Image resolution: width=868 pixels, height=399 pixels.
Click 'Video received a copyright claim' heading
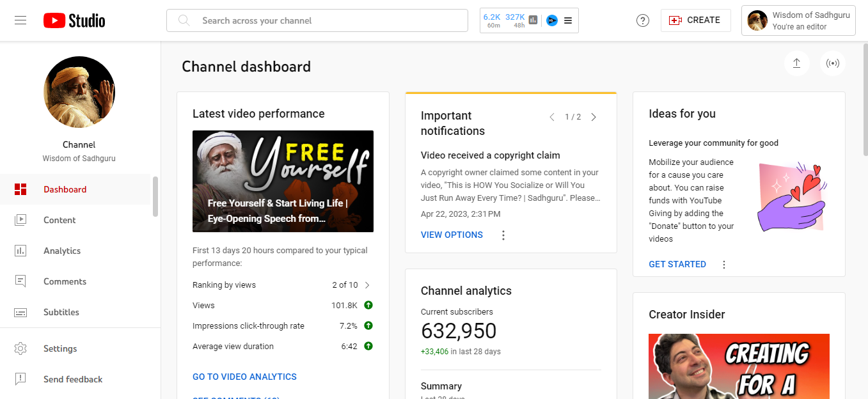[x=490, y=155]
